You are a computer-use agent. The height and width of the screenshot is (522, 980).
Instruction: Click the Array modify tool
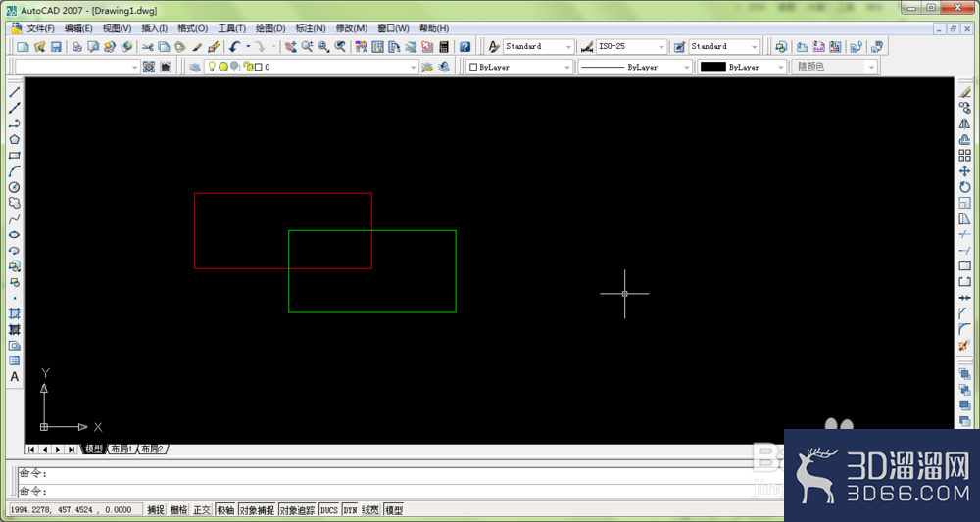pos(965,156)
